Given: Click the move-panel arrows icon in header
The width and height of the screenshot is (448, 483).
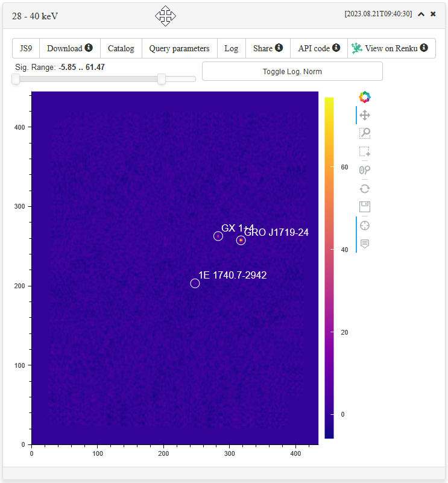Looking at the screenshot, I should click(165, 16).
